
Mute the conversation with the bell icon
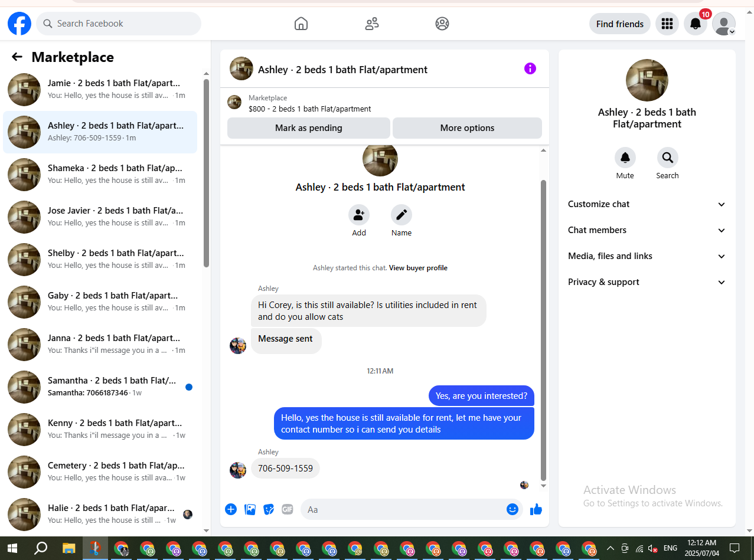625,158
